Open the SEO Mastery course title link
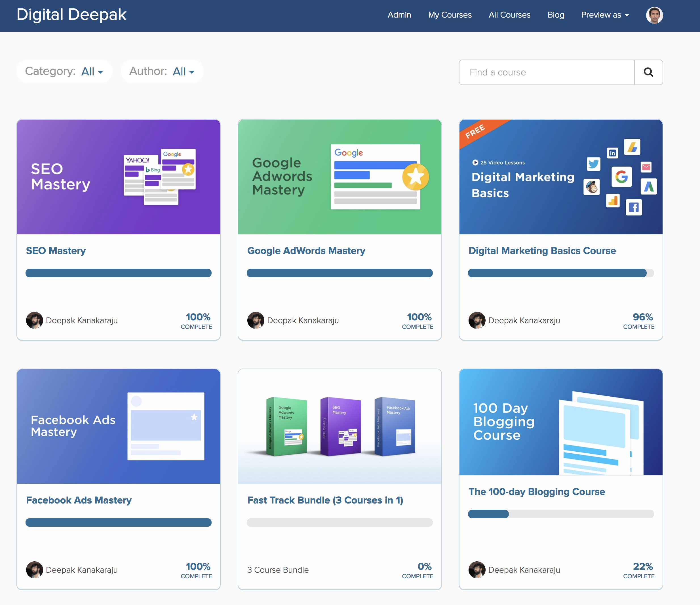This screenshot has height=605, width=700. tap(56, 251)
